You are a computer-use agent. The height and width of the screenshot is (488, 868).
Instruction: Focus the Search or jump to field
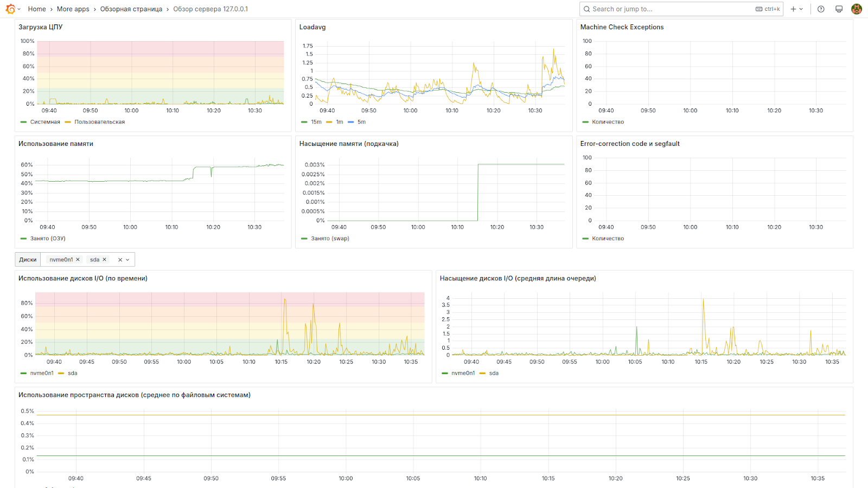(673, 9)
